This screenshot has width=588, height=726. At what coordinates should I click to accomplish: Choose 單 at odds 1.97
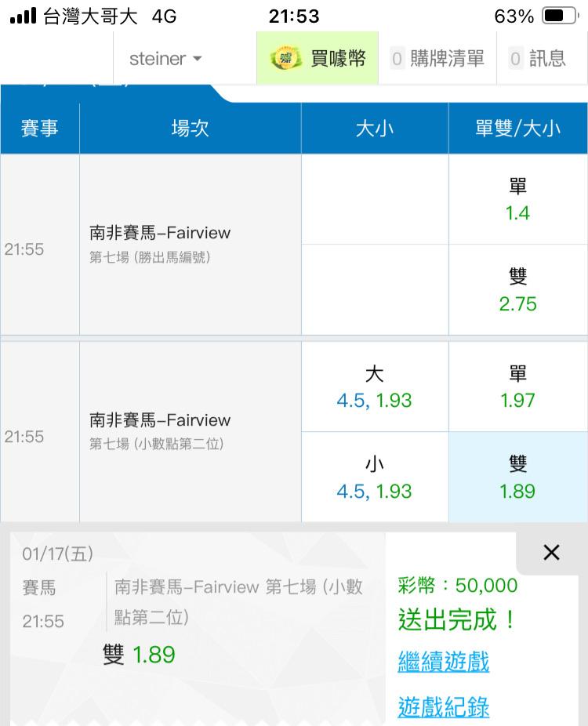click(517, 387)
